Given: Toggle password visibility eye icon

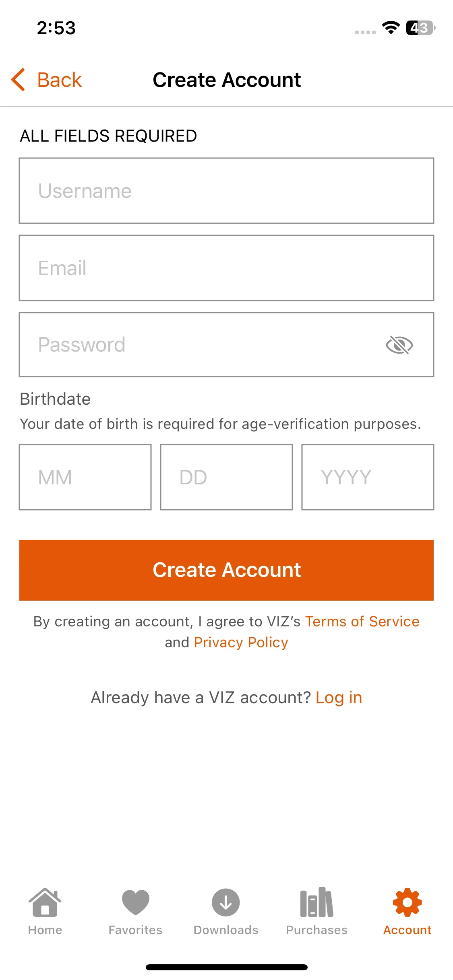Looking at the screenshot, I should point(399,345).
